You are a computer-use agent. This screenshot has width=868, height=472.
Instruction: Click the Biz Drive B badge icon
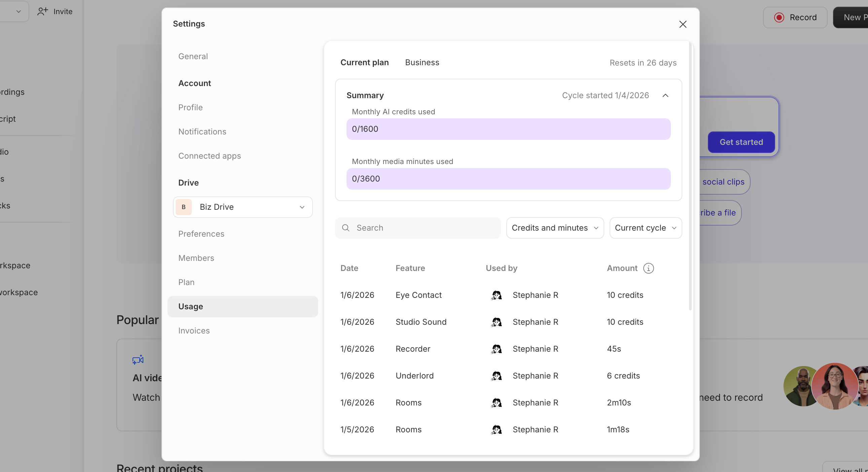point(183,207)
